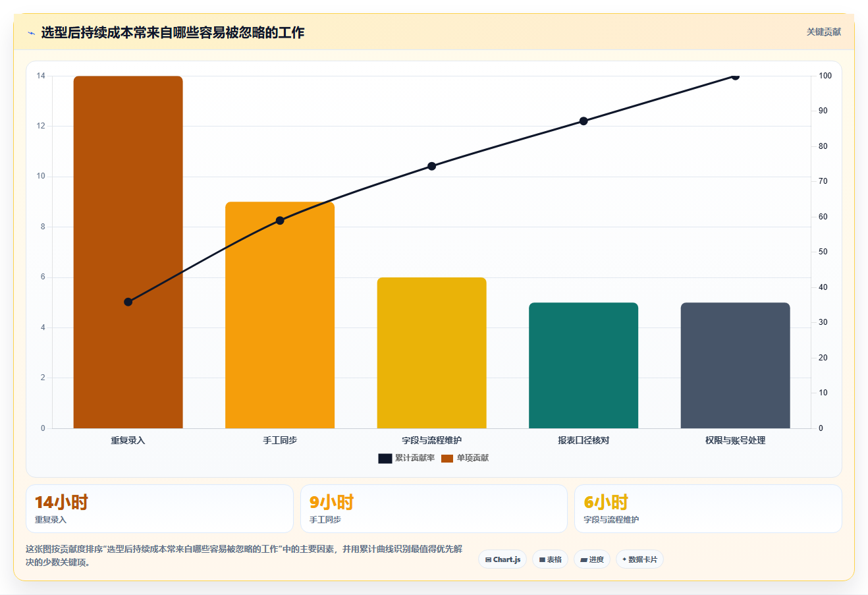Select the 重复录入 bar in chart

[x=128, y=252]
